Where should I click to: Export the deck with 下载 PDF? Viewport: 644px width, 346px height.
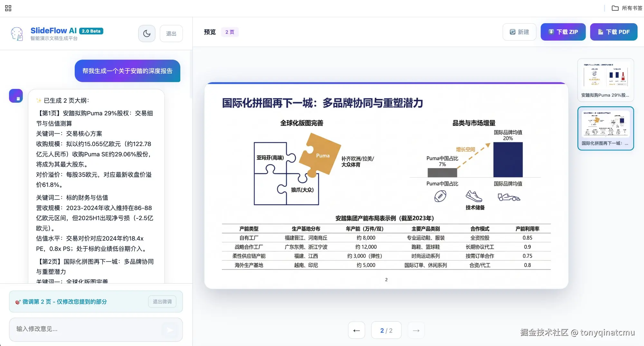coord(614,32)
